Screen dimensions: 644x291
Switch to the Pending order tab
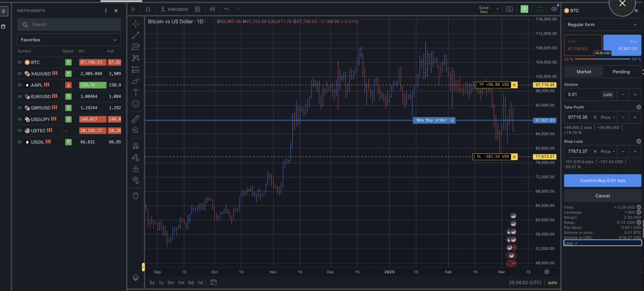point(621,72)
